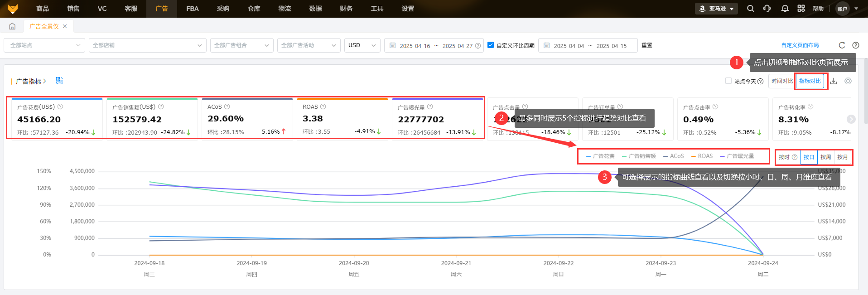Screen dimensions: 868x295
Task: Enable the 站点今天 checkbox
Action: click(x=728, y=81)
